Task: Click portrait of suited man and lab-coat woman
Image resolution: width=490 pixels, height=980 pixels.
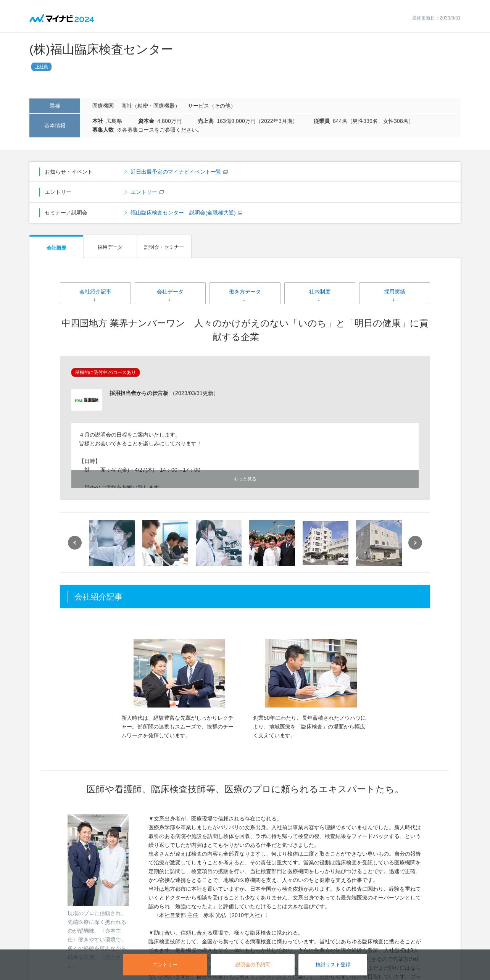Action: coord(98,860)
